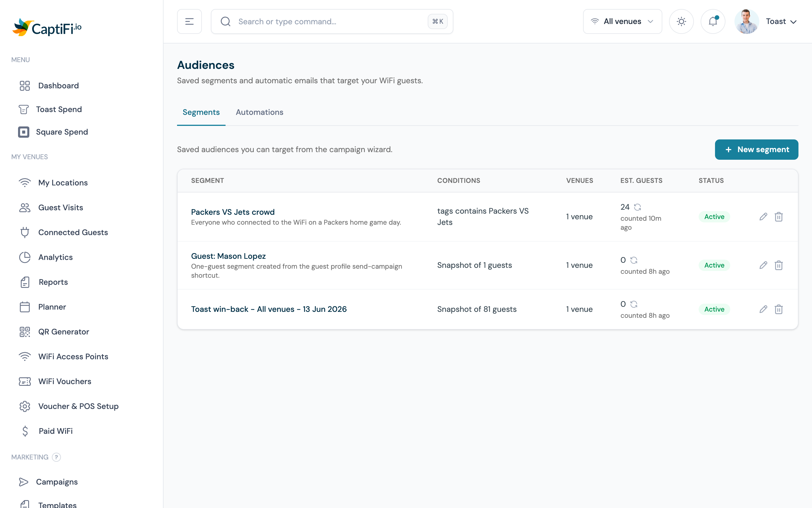812x508 pixels.
Task: Refresh guest count for Toast win-back segment
Action: point(634,304)
